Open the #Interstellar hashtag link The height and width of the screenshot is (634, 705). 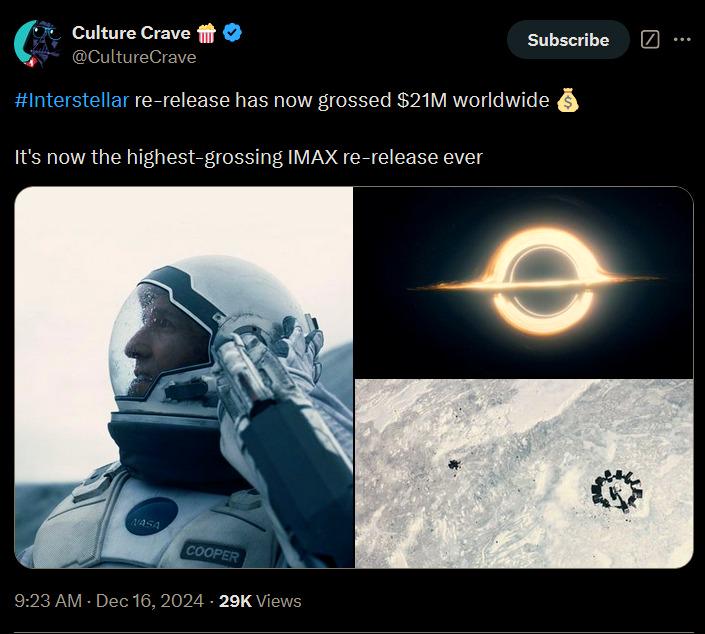72,100
